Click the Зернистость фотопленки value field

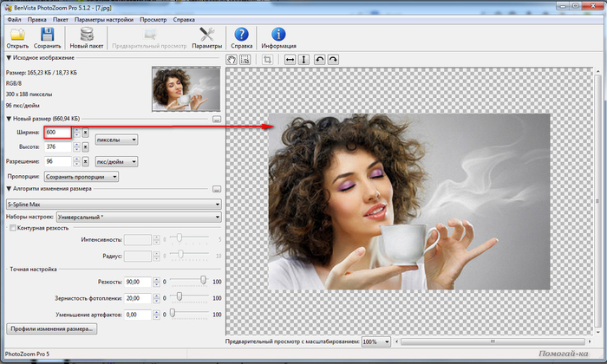click(138, 298)
